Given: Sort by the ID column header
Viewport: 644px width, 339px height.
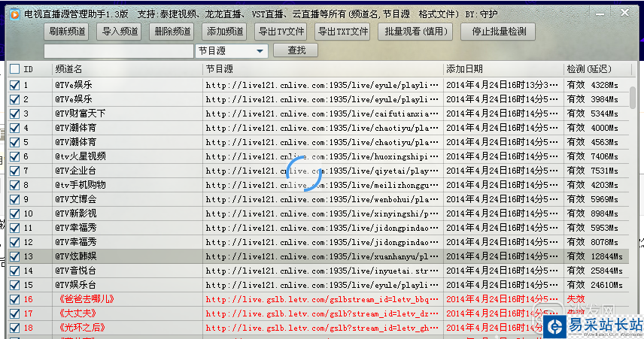Looking at the screenshot, I should 28,69.
